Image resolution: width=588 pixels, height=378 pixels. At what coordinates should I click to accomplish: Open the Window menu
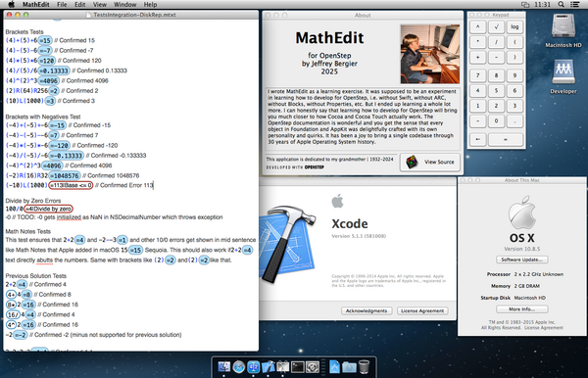pos(124,5)
